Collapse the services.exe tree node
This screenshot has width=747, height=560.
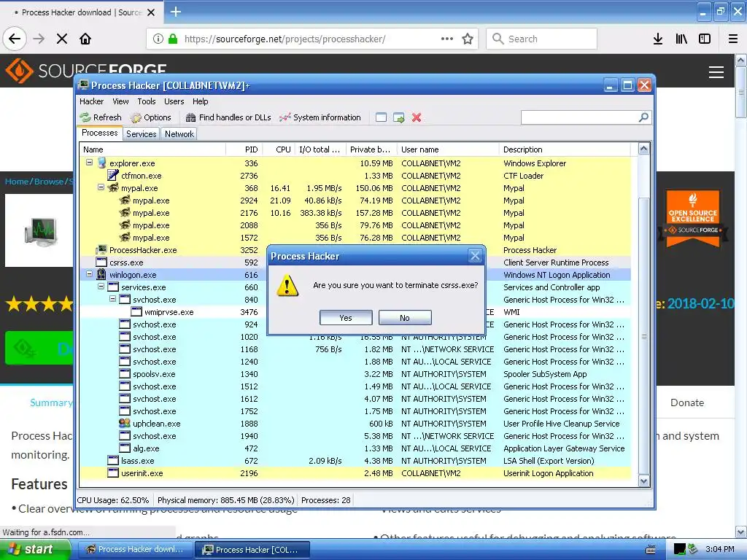101,286
